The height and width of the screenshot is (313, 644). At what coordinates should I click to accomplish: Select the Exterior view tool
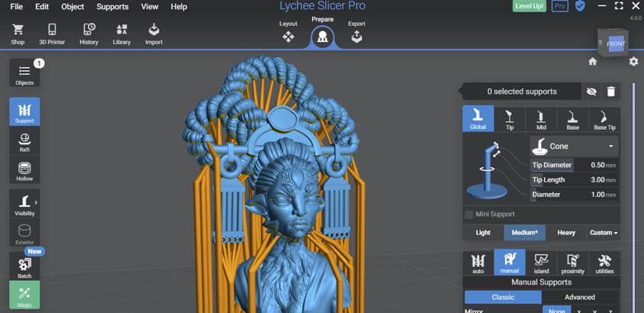(x=24, y=234)
